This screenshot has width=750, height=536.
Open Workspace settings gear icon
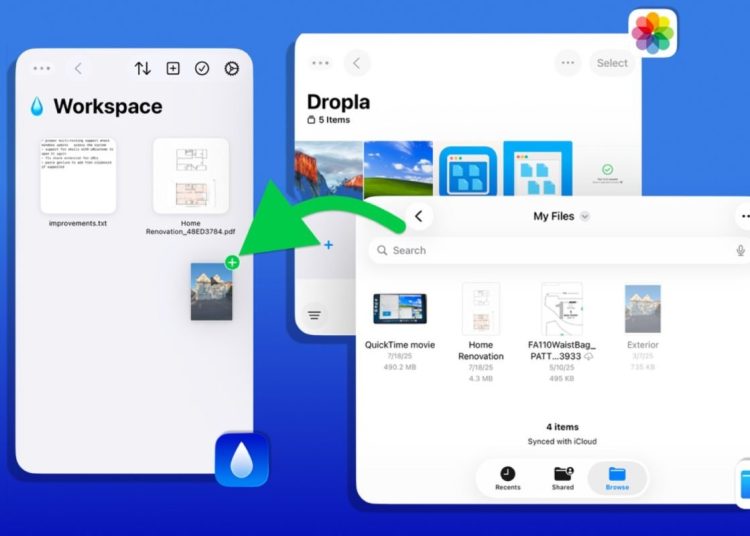[x=232, y=69]
